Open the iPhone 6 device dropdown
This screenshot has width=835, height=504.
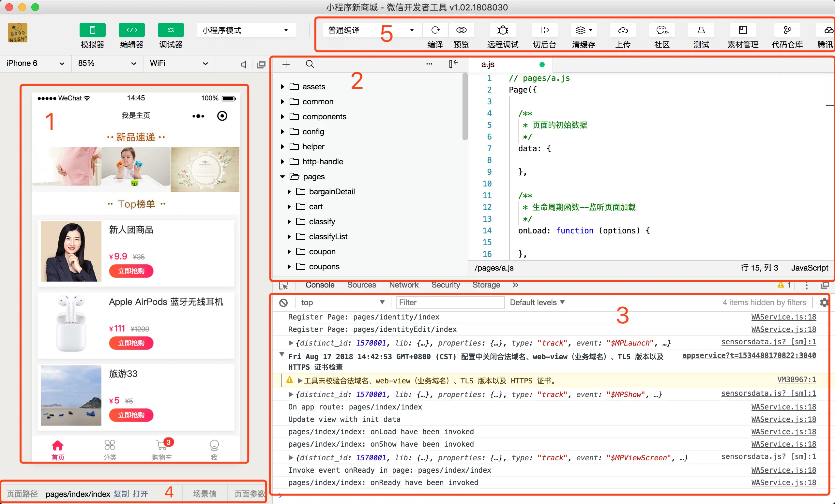click(35, 63)
